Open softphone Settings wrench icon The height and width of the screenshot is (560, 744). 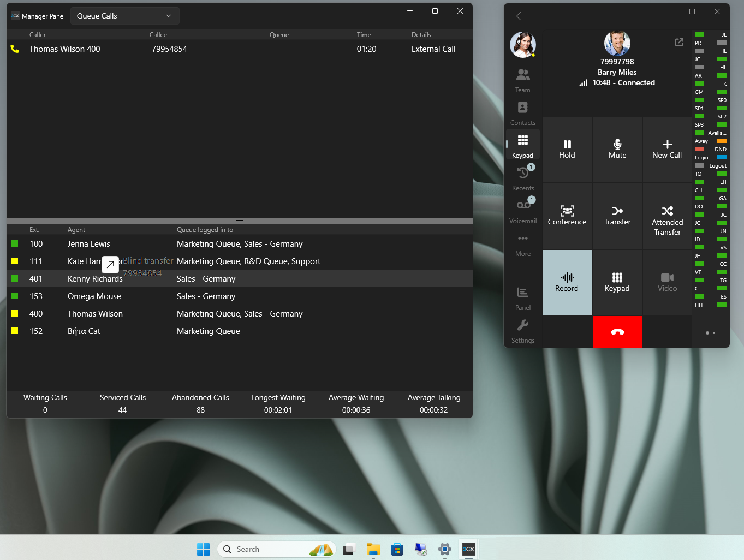[x=522, y=331]
